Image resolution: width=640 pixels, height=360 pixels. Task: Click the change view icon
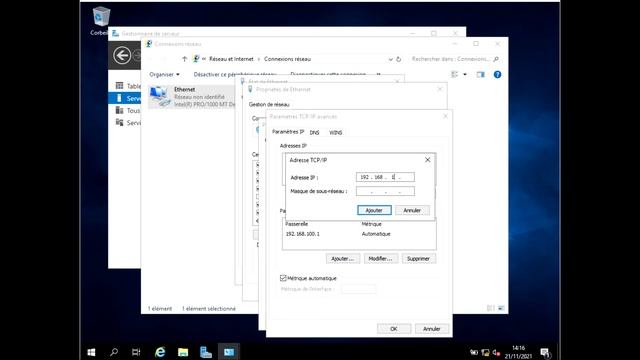(x=454, y=74)
